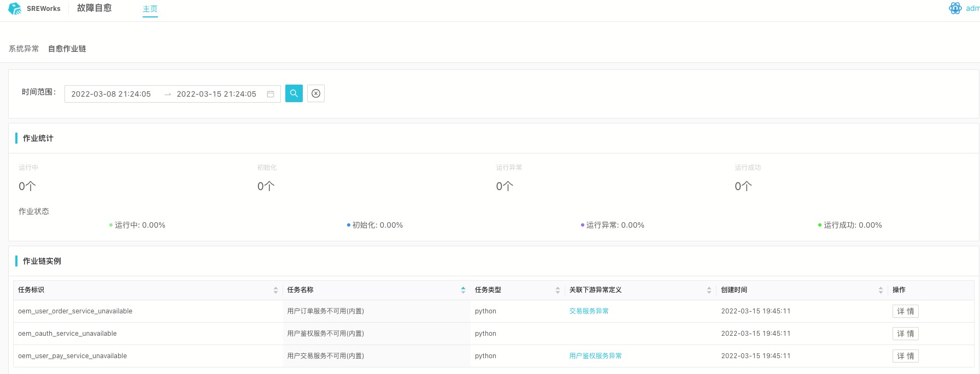Viewport: 980px width, 374px height.
Task: Open the 用户鉴权服务异常 link
Action: pos(595,356)
